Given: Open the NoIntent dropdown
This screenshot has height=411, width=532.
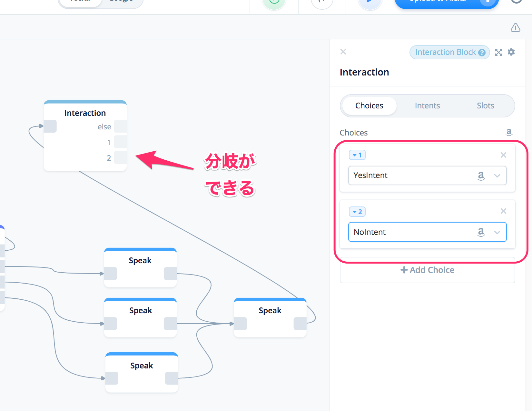Looking at the screenshot, I should 497,232.
